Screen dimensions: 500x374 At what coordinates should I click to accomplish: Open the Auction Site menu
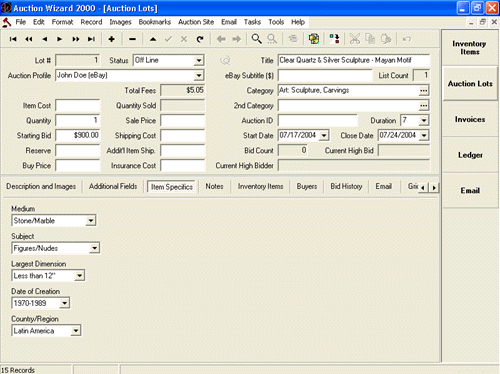pyautogui.click(x=196, y=22)
